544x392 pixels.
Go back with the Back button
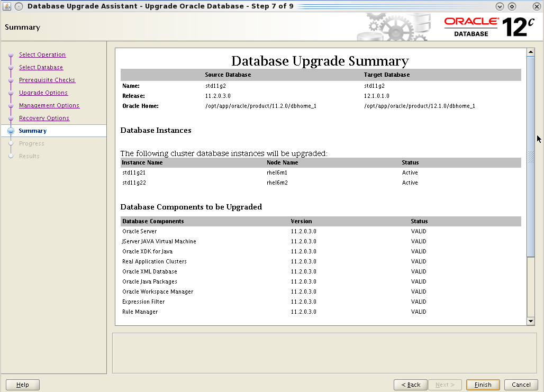tap(411, 385)
